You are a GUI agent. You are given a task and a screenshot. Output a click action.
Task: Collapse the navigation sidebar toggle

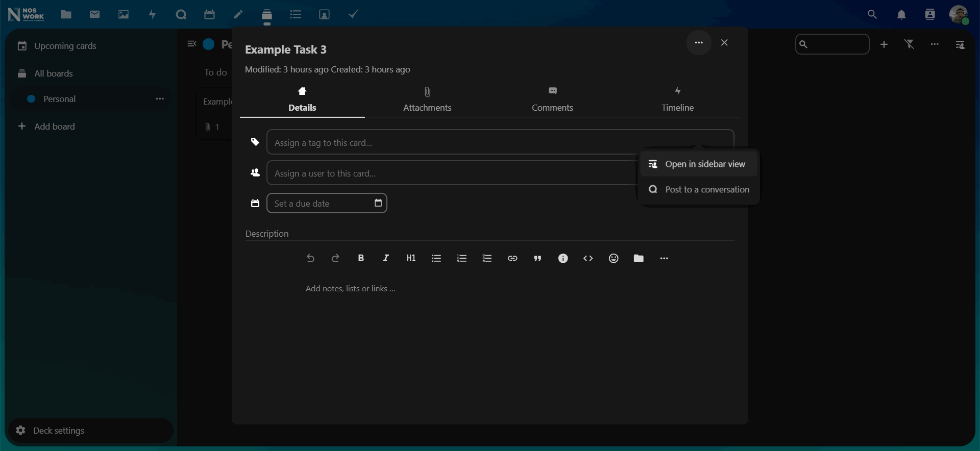[191, 44]
